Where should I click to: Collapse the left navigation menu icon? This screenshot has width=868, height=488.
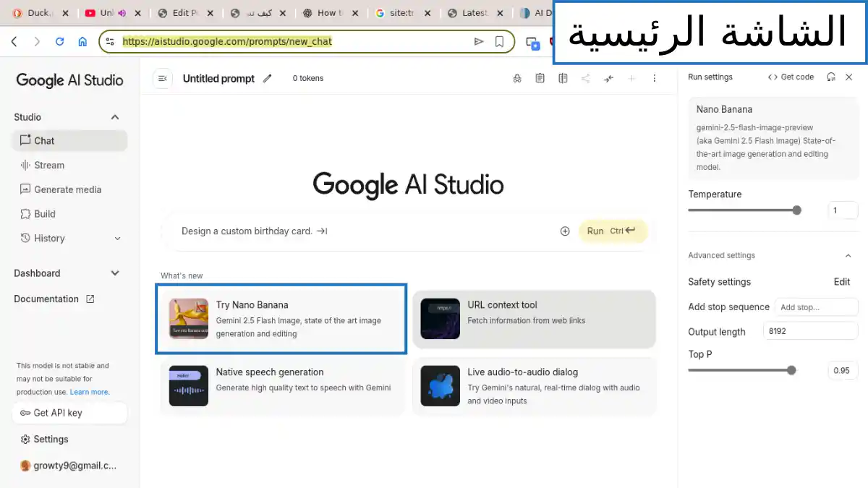(163, 78)
